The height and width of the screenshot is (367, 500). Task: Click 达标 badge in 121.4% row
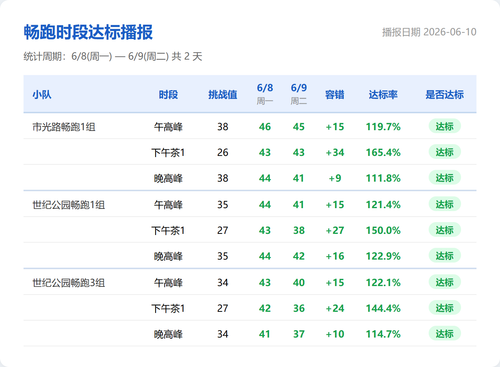(x=444, y=204)
